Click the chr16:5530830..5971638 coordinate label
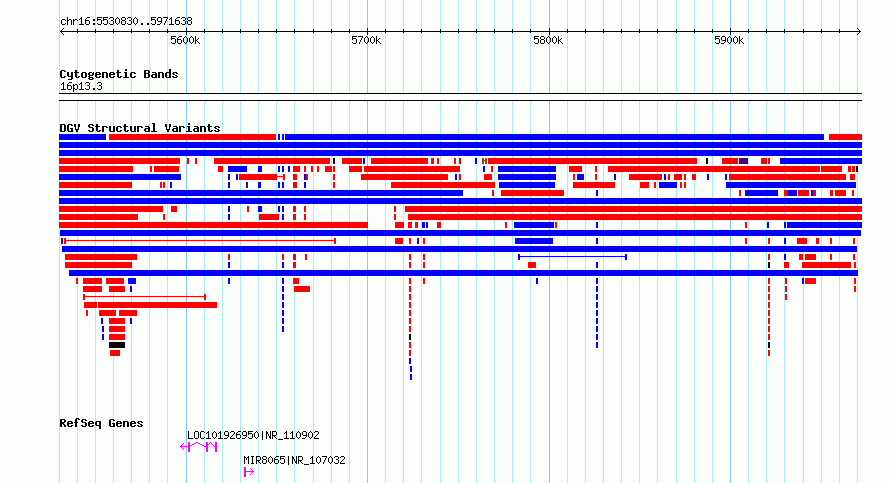 point(126,22)
